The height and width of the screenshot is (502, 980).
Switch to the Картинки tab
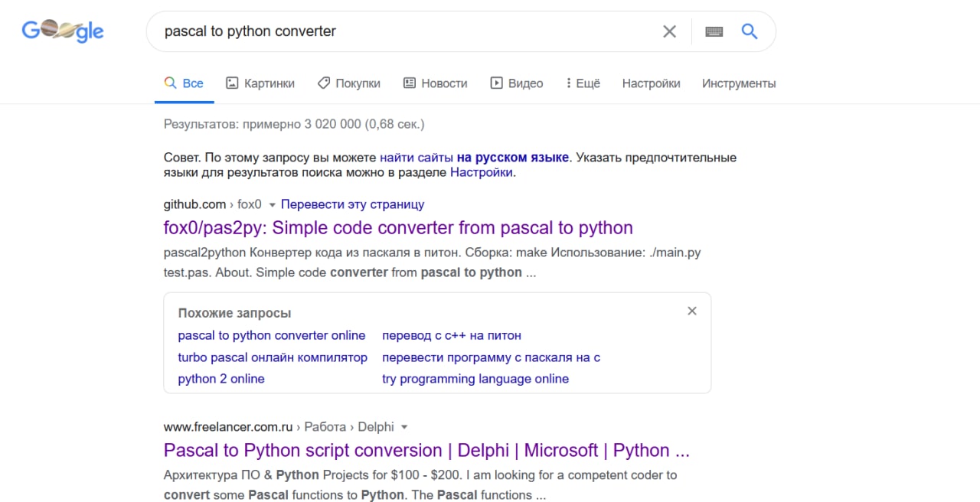click(260, 83)
